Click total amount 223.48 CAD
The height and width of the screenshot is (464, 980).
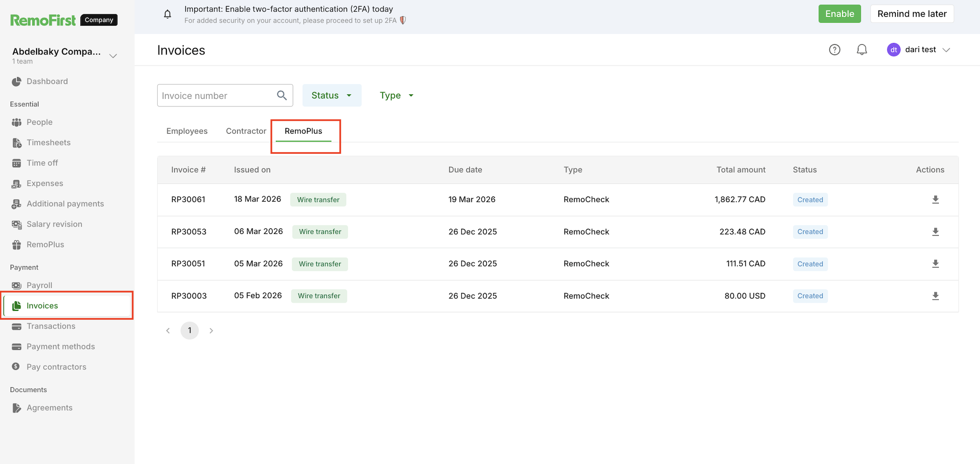pos(742,232)
